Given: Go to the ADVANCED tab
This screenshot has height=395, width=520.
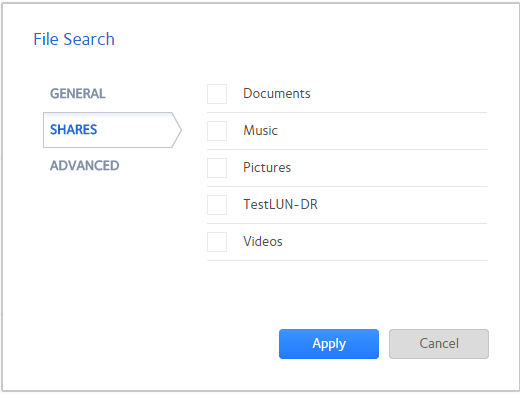Looking at the screenshot, I should coord(84,166).
